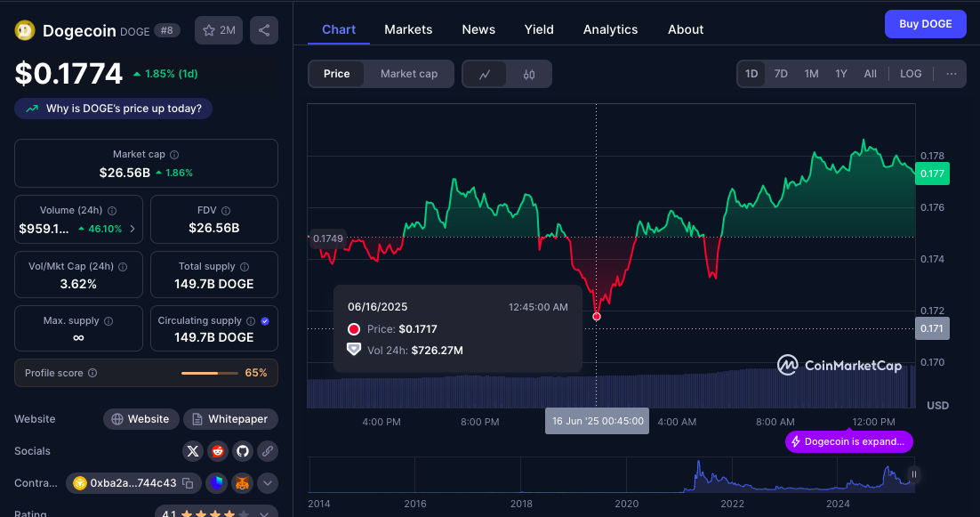Select the All time range

870,74
